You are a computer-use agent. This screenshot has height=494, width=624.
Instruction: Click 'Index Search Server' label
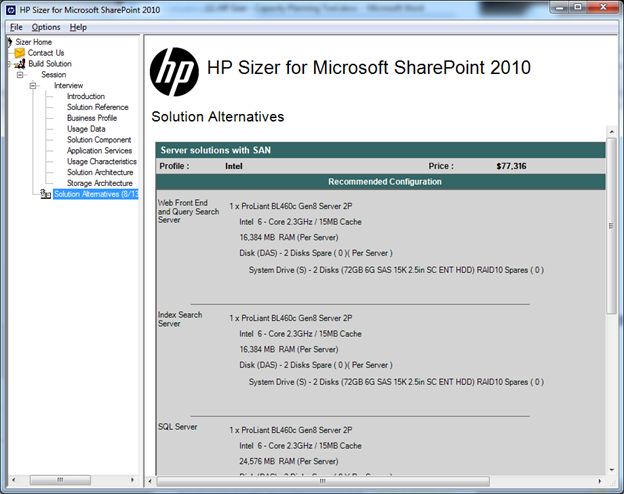click(x=180, y=319)
